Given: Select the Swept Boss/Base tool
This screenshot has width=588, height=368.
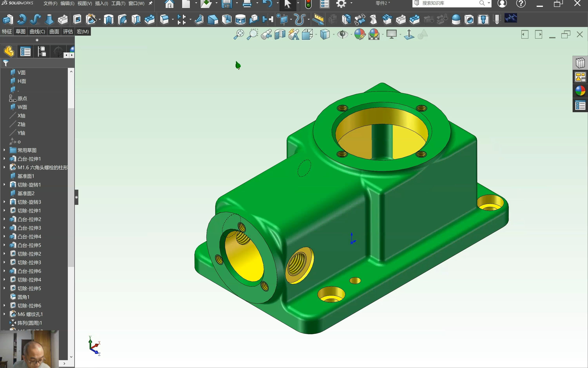Looking at the screenshot, I should tap(35, 19).
